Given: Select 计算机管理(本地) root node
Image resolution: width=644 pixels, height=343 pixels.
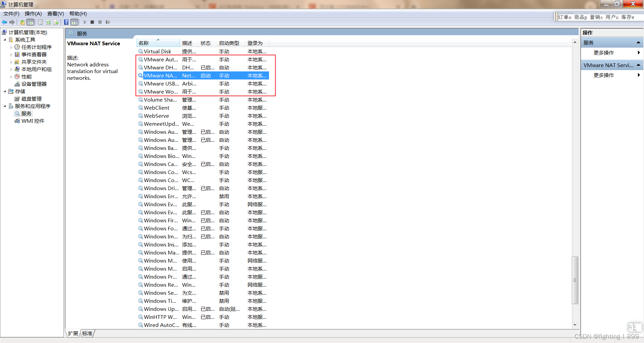Looking at the screenshot, I should (x=28, y=33).
